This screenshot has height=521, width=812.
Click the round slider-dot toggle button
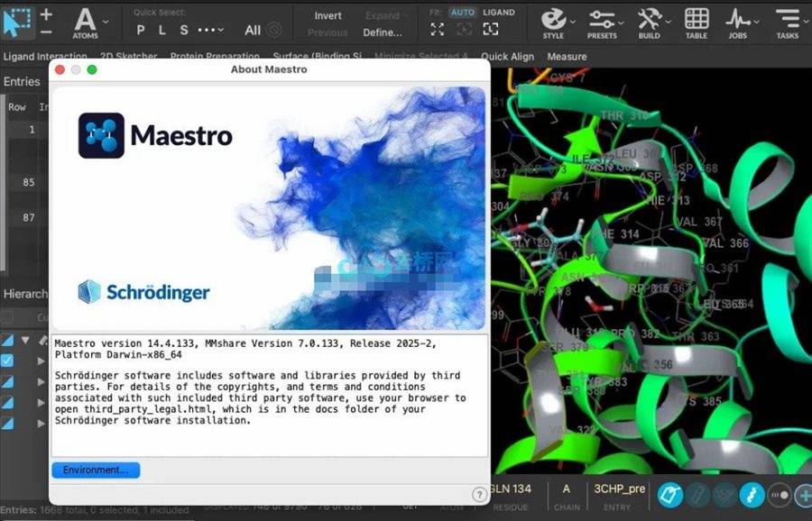(x=779, y=495)
